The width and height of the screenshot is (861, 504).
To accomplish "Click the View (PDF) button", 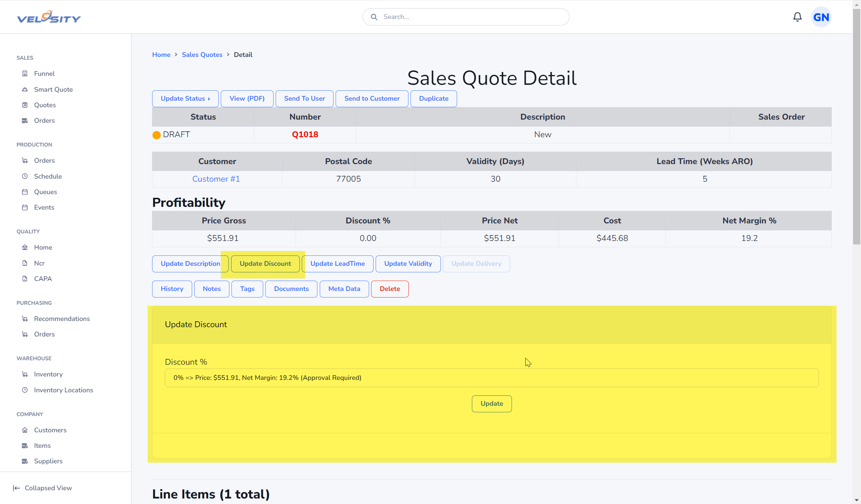I will tap(247, 99).
